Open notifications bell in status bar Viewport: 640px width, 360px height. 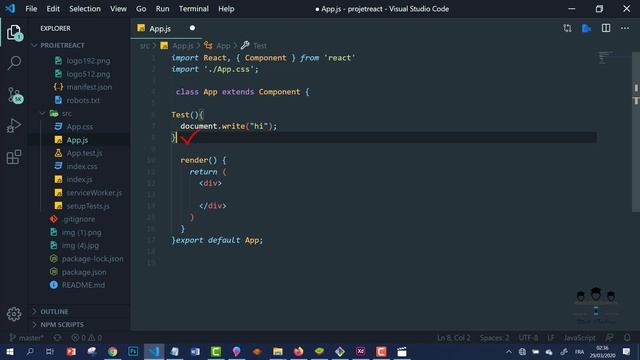[x=627, y=338]
